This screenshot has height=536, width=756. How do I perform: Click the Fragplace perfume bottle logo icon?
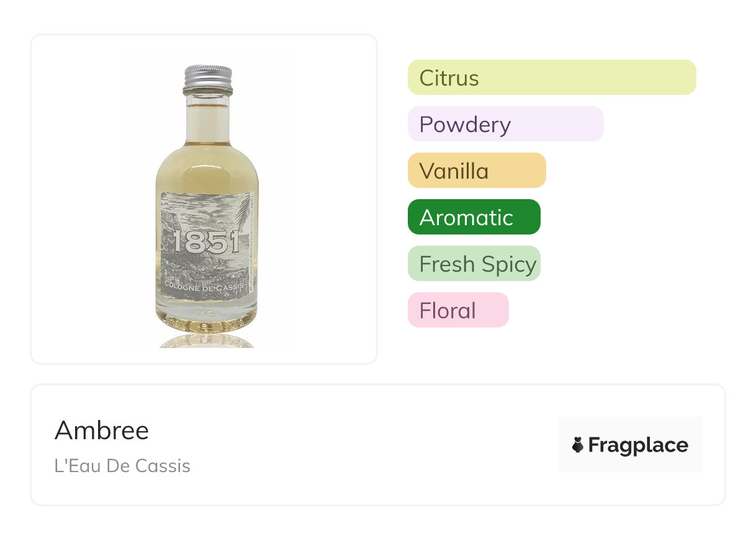click(578, 445)
